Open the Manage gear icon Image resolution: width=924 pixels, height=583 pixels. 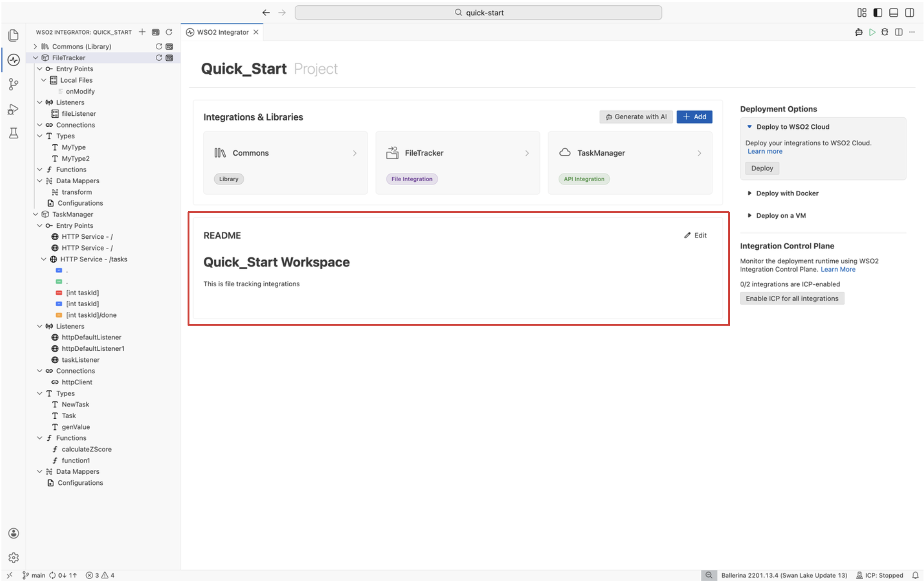[x=14, y=557]
